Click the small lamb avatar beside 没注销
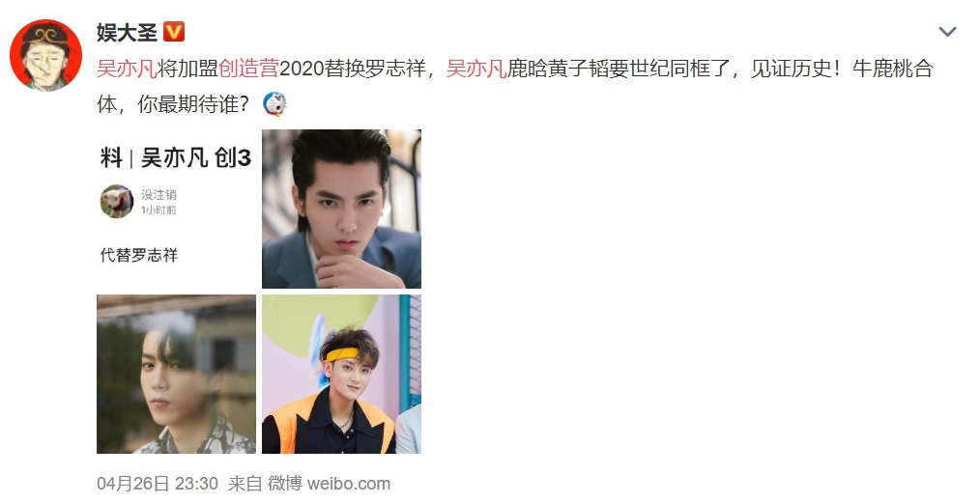980x504 pixels. [x=117, y=201]
